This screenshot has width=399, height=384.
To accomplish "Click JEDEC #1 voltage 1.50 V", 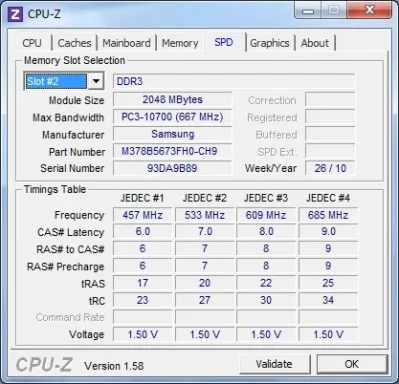I will [x=142, y=334].
